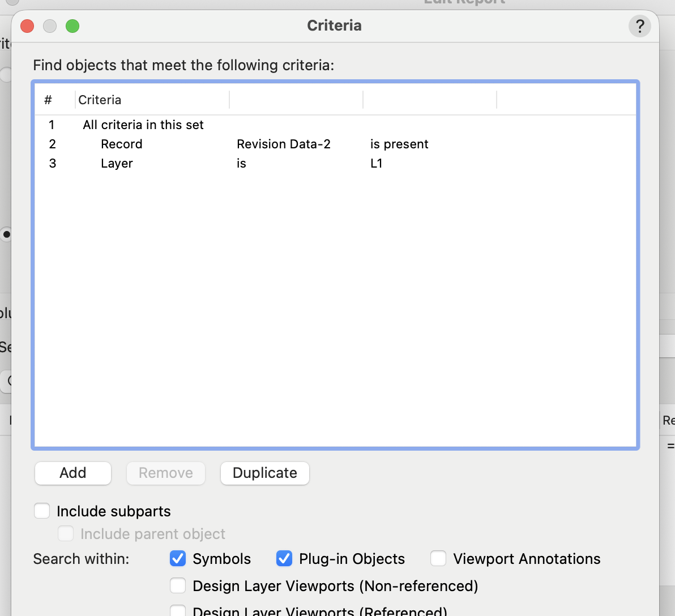Open the 'is' operator in the Layer row
This screenshot has height=616, width=675.
click(241, 164)
